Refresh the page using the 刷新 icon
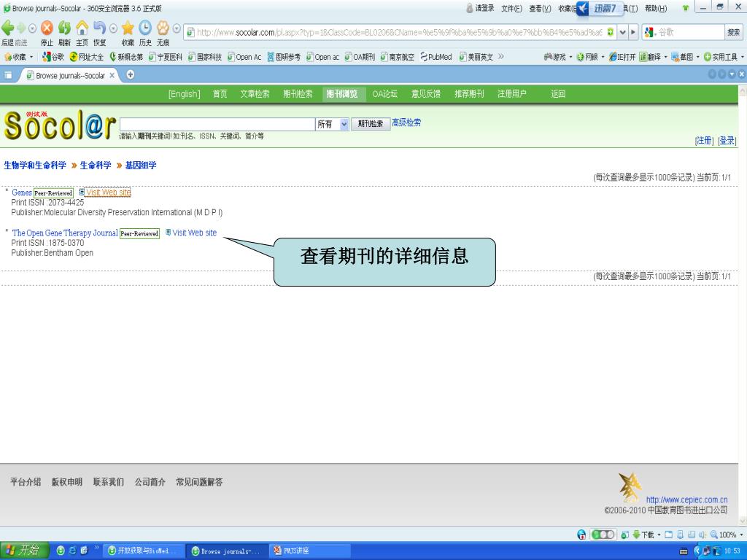Viewport: 747px width, 560px height. pyautogui.click(x=64, y=28)
